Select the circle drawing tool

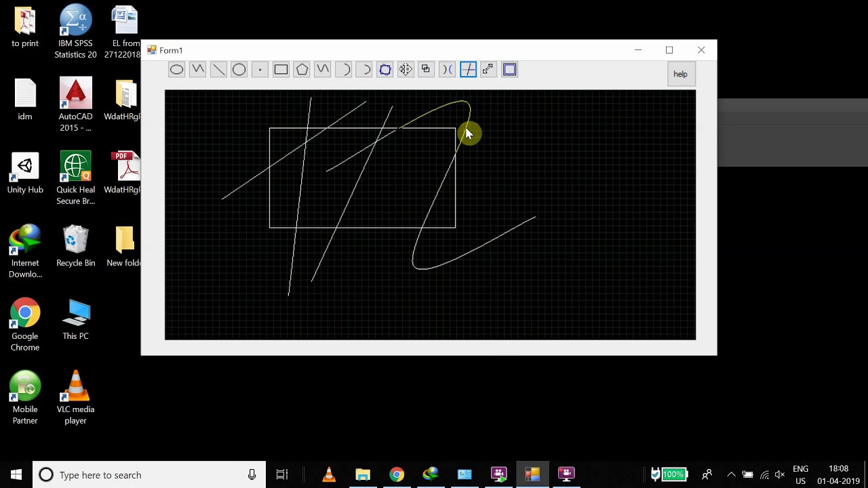coord(239,69)
